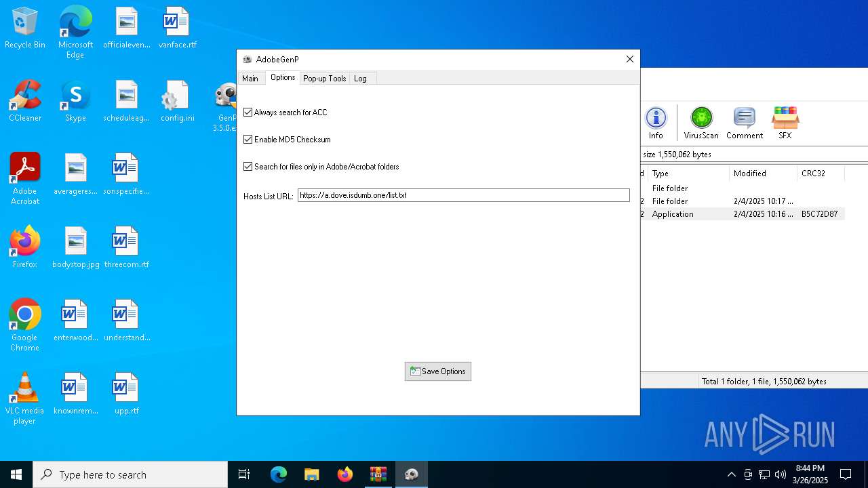Click the VirusScan icon in WinRAR
Viewport: 868px width, 488px height.
pyautogui.click(x=701, y=123)
